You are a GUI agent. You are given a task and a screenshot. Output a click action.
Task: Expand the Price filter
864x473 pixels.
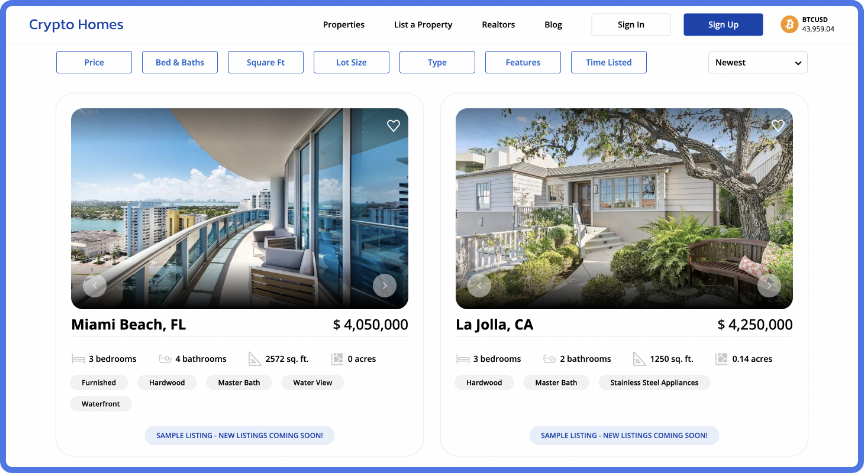(x=94, y=62)
